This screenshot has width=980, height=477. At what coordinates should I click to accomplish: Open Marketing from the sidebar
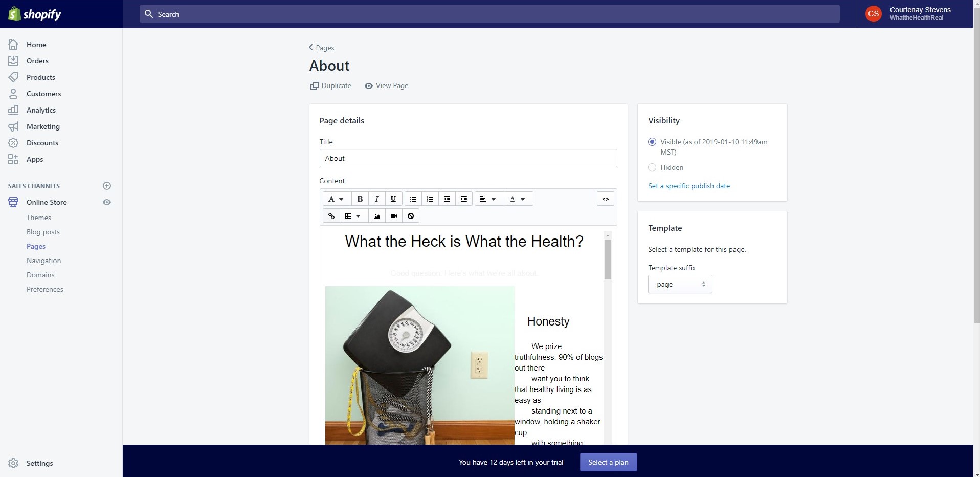tap(43, 126)
